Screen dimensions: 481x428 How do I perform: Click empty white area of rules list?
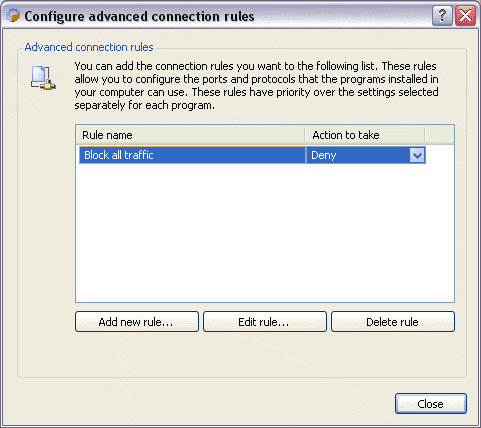coord(265,233)
